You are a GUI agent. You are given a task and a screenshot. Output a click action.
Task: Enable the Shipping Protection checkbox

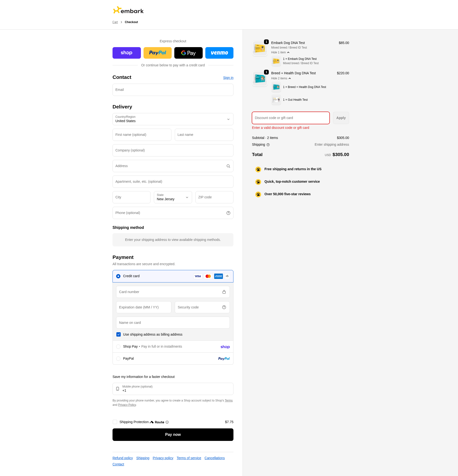115,422
